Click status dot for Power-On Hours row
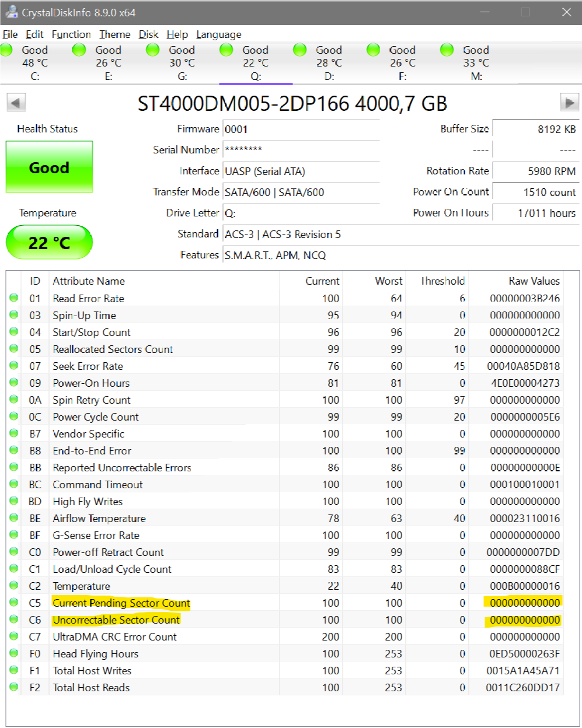Screen dimensions: 582x728 (x=13, y=383)
